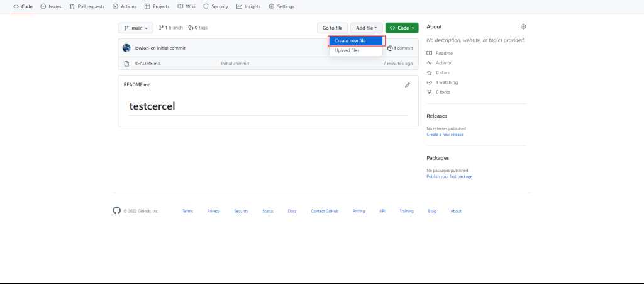Open the lowion-cn author link
Viewport: 644px width, 284px height.
(x=145, y=48)
